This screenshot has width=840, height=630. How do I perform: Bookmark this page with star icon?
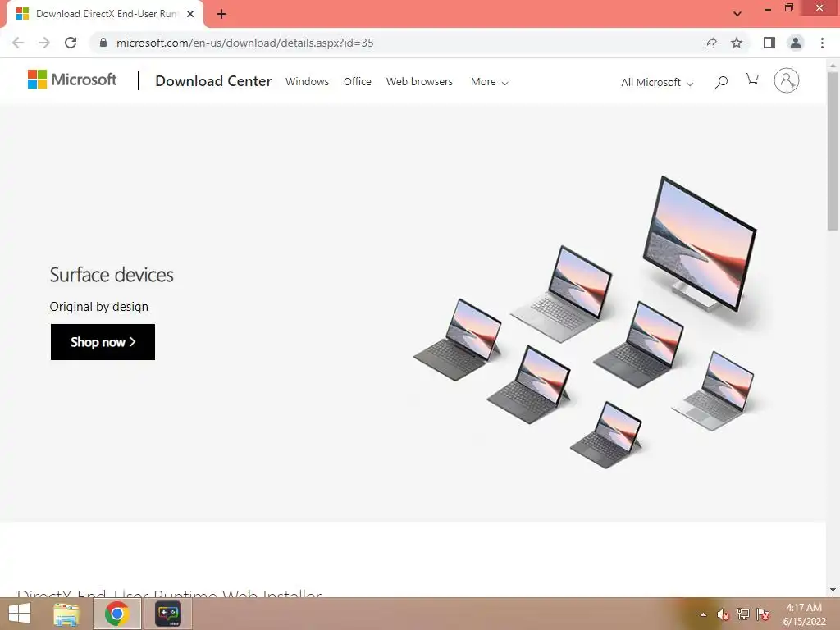pyautogui.click(x=737, y=43)
